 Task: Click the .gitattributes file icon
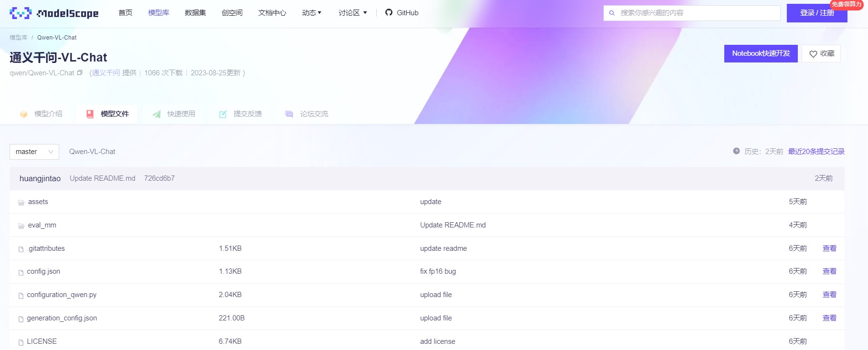coord(21,249)
